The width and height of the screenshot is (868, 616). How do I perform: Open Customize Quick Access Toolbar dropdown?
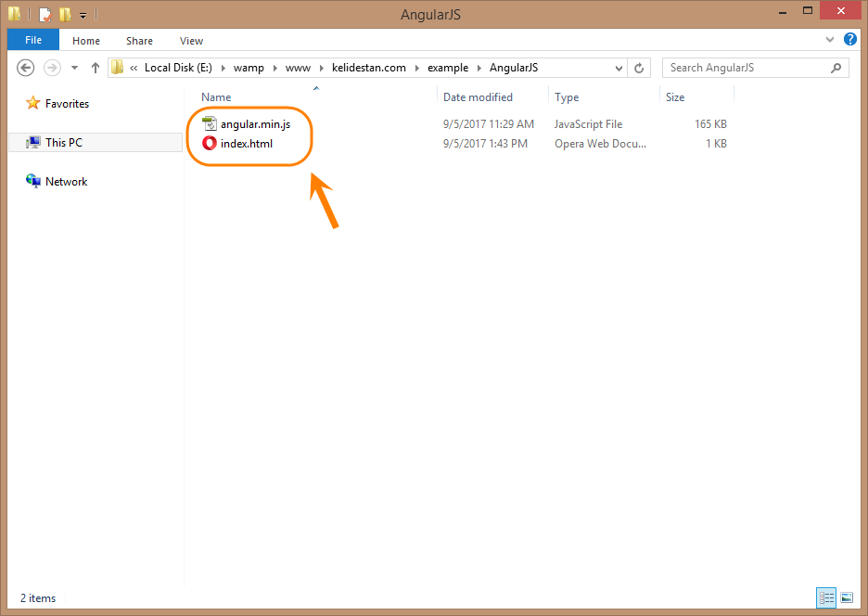click(83, 15)
